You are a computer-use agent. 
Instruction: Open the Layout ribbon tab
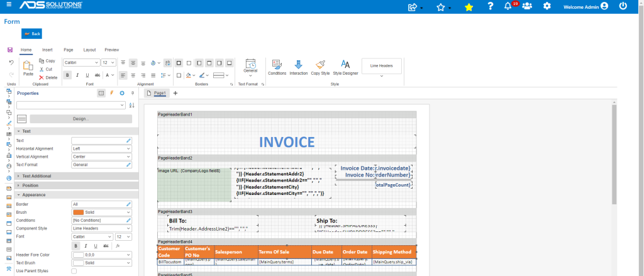[89, 50]
